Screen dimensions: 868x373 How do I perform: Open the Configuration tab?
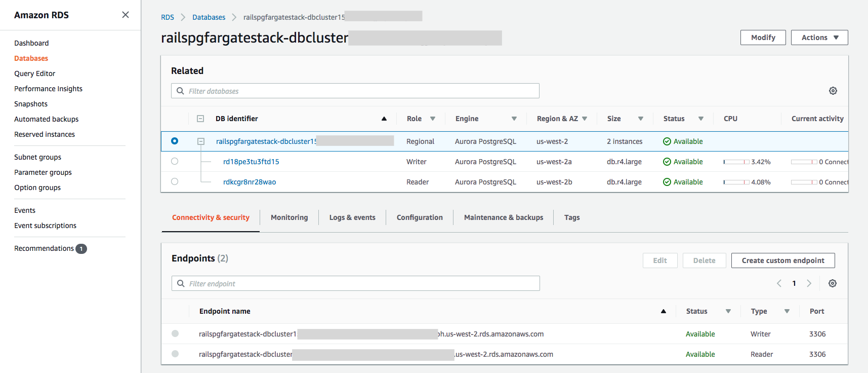[420, 217]
